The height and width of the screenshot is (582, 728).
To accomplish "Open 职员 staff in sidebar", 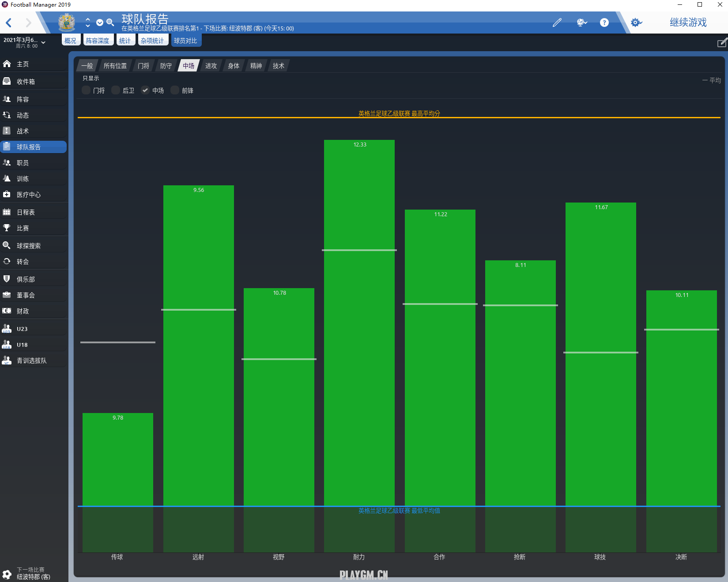I will coord(34,163).
